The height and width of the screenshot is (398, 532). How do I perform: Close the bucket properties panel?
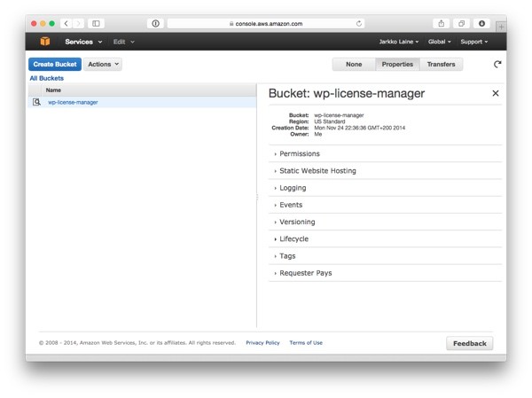496,93
